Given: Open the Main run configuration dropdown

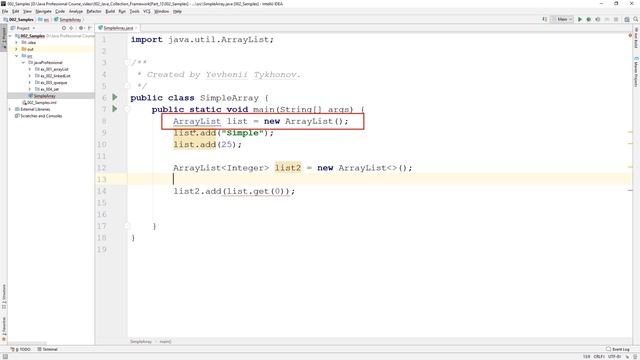Looking at the screenshot, I should [x=562, y=19].
